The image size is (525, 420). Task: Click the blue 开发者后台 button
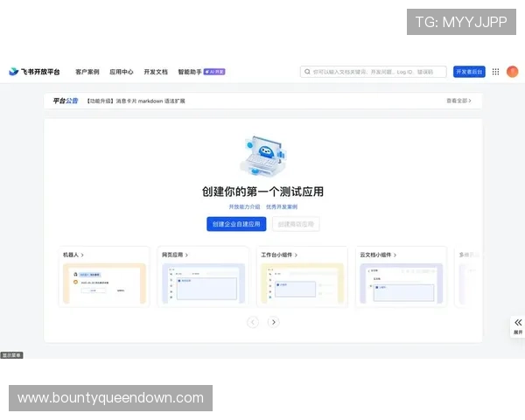469,72
